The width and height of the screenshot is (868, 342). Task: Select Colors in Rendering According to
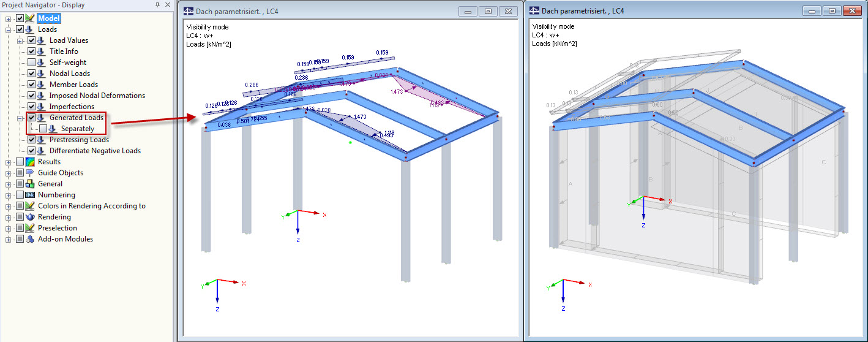(x=92, y=206)
